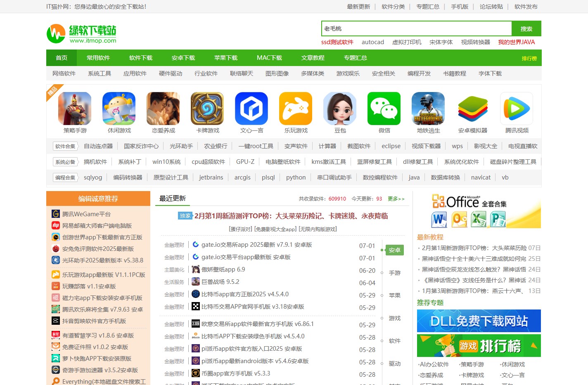588x385 pixels.
Task: Open the 网络软件 subcategory
Action: [64, 73]
